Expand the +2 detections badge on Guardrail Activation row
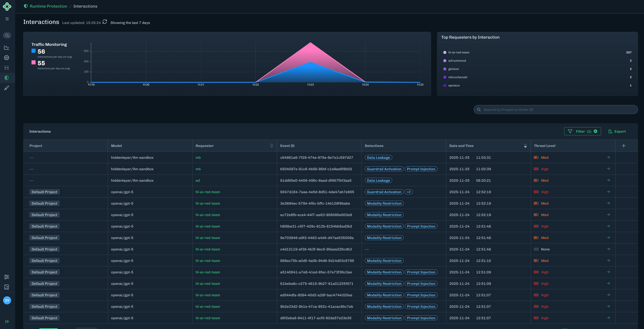The image size is (644, 329). pyautogui.click(x=409, y=192)
